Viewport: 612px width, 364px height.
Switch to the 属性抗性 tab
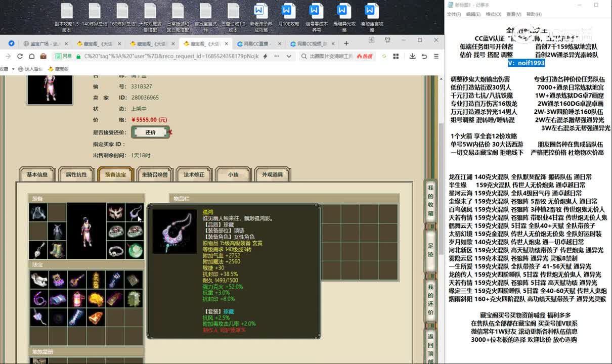coord(76,174)
